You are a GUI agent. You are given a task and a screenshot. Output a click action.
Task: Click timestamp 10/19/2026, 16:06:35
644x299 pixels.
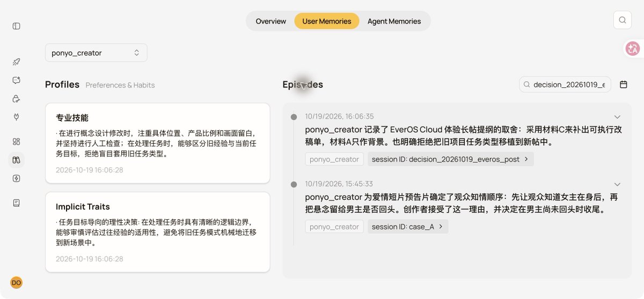[x=340, y=117]
